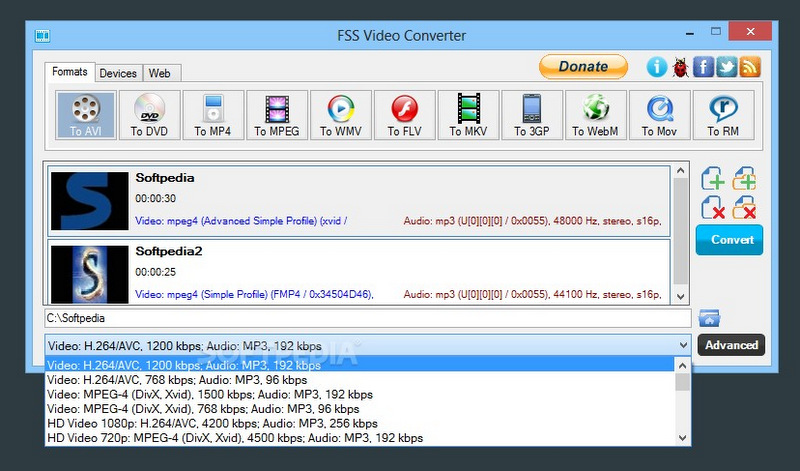Pick the To Mov format
Image resolution: width=800 pixels, height=471 pixels.
[660, 115]
